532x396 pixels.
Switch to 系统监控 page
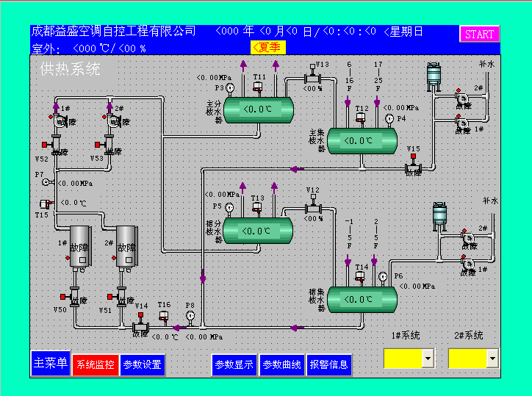point(96,365)
